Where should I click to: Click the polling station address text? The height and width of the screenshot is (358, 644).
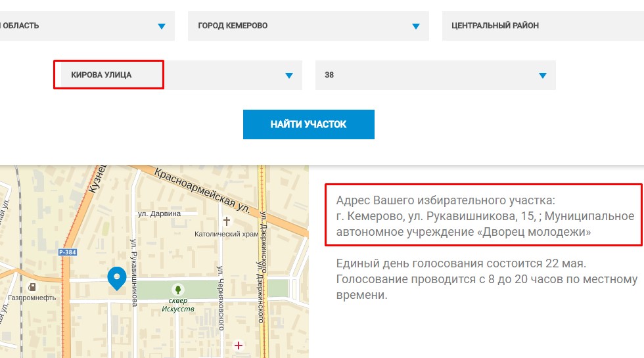pos(485,216)
